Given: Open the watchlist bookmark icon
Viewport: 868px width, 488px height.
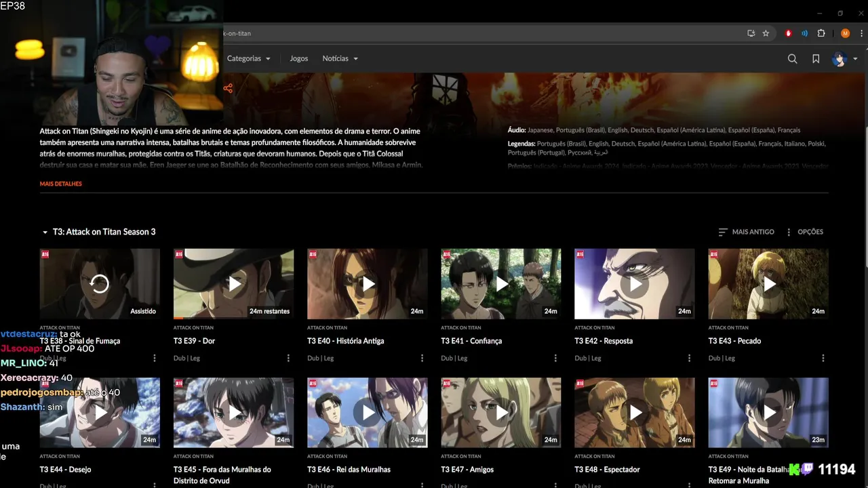Looking at the screenshot, I should point(816,59).
